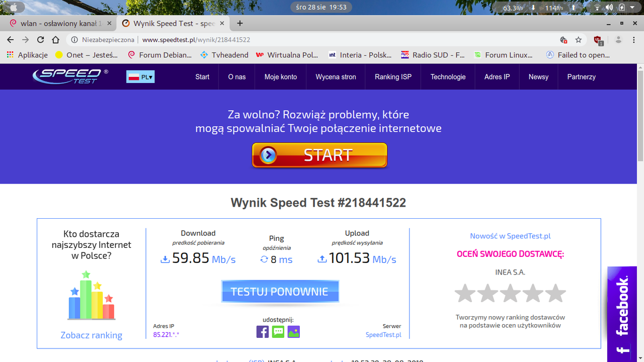Open the PL language dropdown
The height and width of the screenshot is (362, 644).
140,77
